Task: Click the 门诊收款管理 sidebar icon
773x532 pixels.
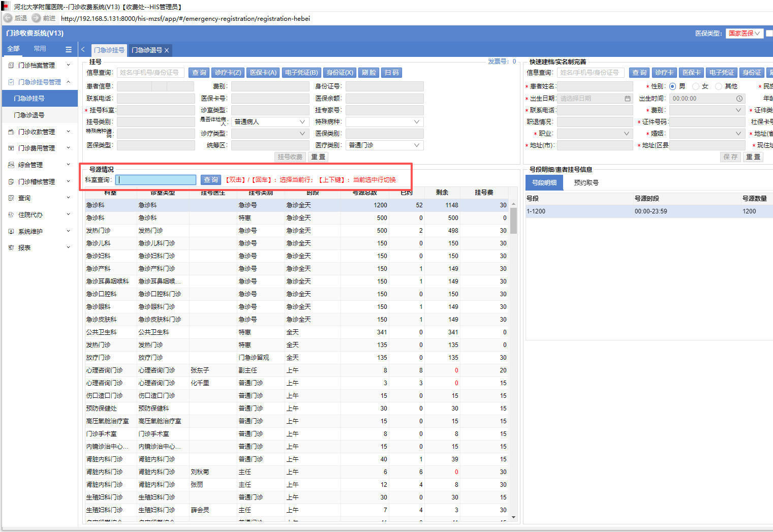Action: (x=11, y=132)
